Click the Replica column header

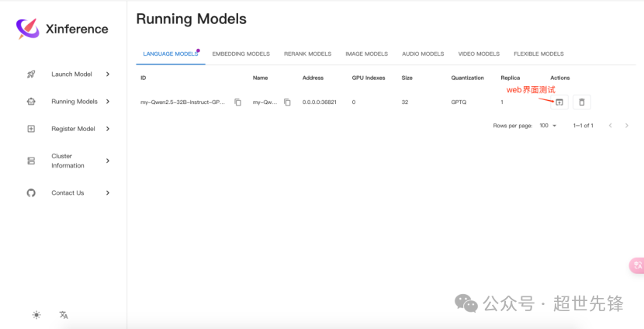tap(511, 78)
